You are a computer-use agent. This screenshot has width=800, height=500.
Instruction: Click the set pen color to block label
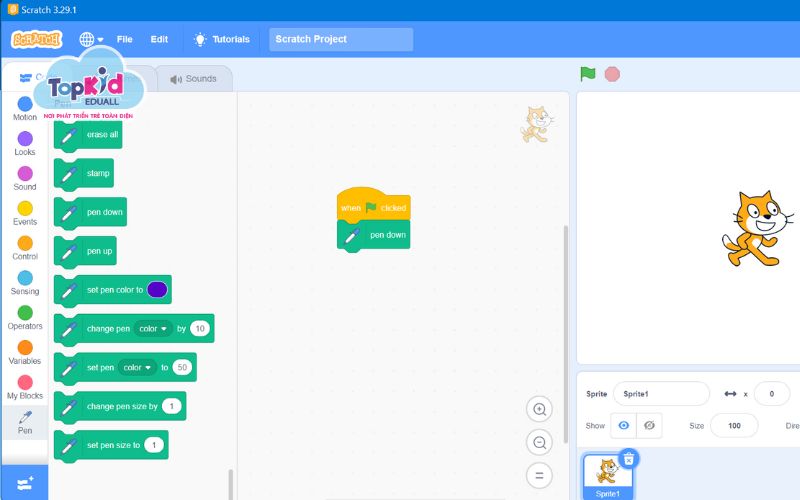coord(115,290)
